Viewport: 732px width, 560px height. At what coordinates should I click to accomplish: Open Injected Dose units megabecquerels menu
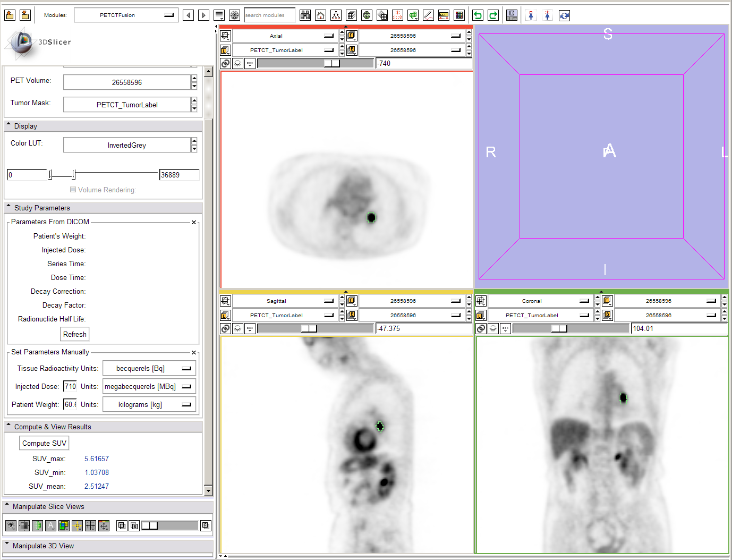(x=149, y=386)
